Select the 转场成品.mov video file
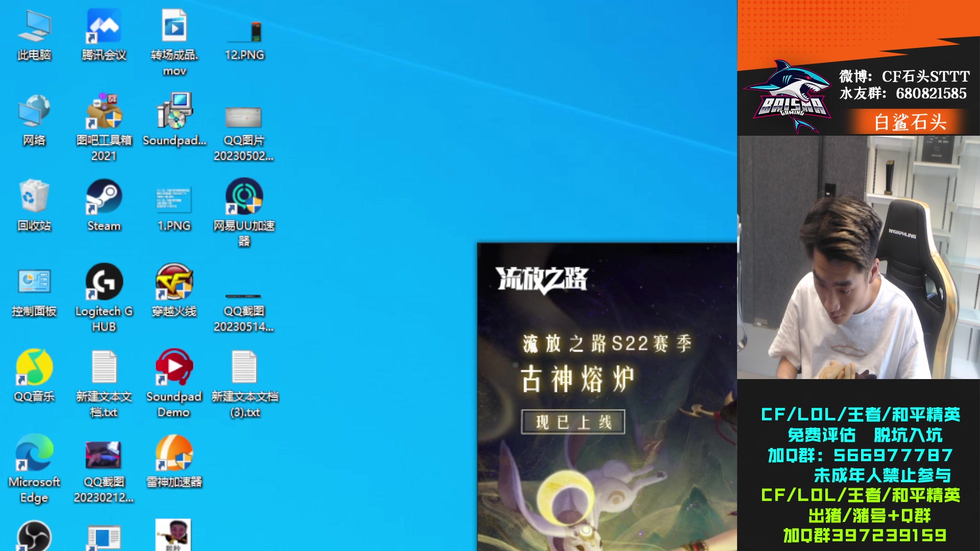This screenshot has height=551, width=980. point(174,42)
